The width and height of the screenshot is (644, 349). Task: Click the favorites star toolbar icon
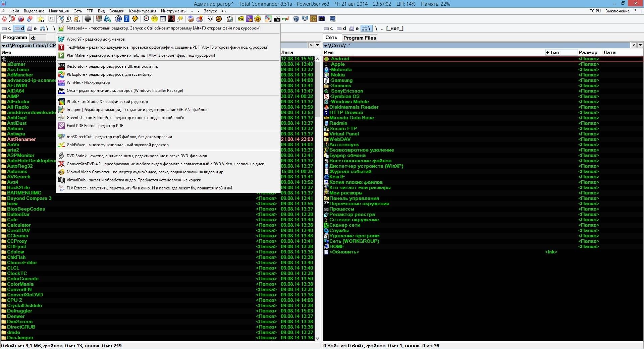click(x=41, y=19)
